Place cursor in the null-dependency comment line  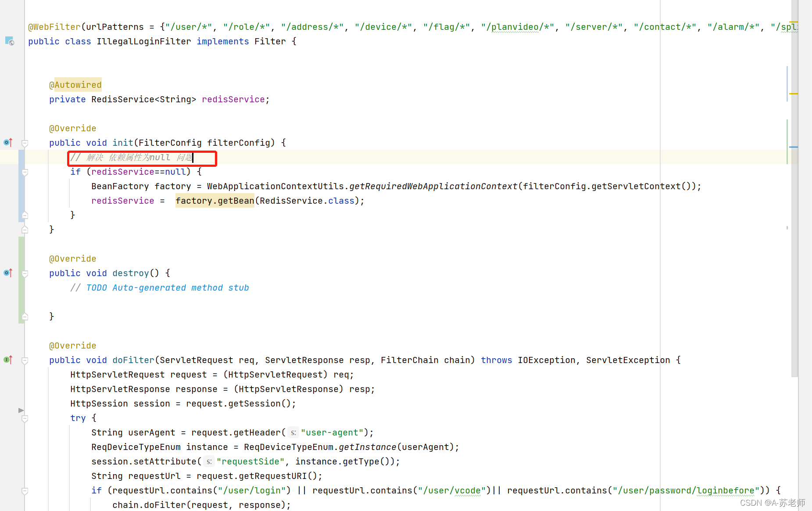click(132, 157)
